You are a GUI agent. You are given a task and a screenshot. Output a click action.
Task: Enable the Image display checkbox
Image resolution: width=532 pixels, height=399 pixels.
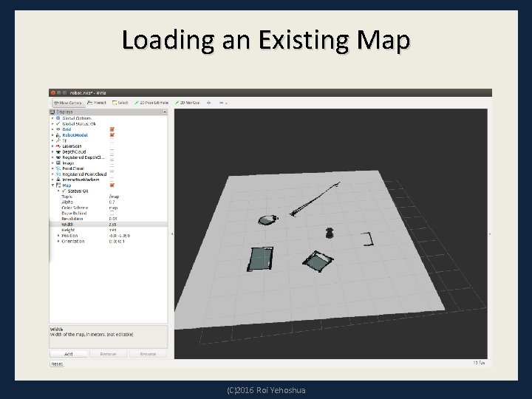[112, 163]
